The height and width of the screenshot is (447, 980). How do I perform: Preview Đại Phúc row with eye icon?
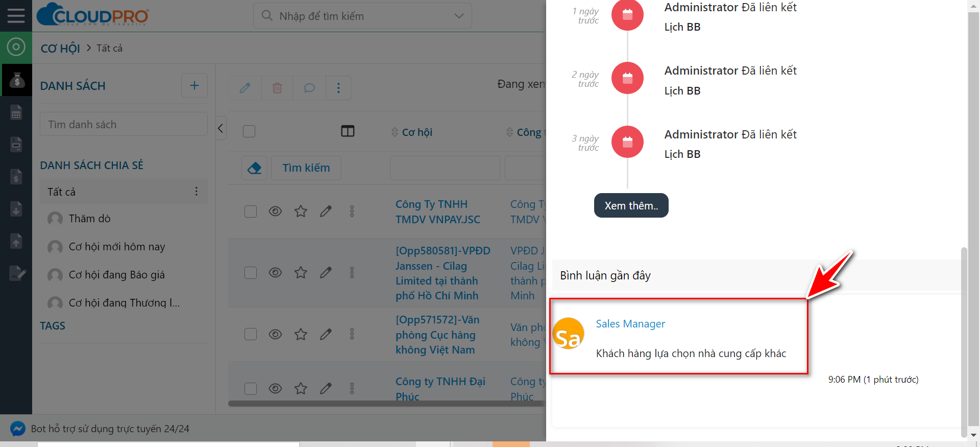click(275, 388)
